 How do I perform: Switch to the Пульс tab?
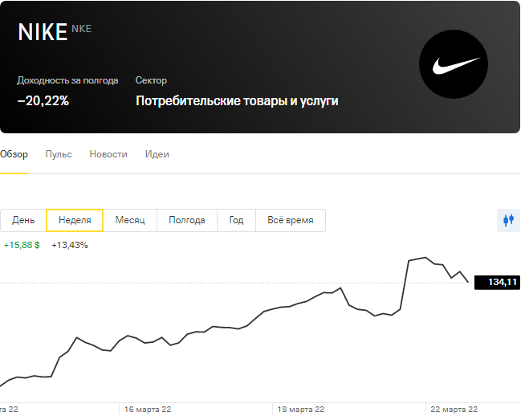[59, 154]
